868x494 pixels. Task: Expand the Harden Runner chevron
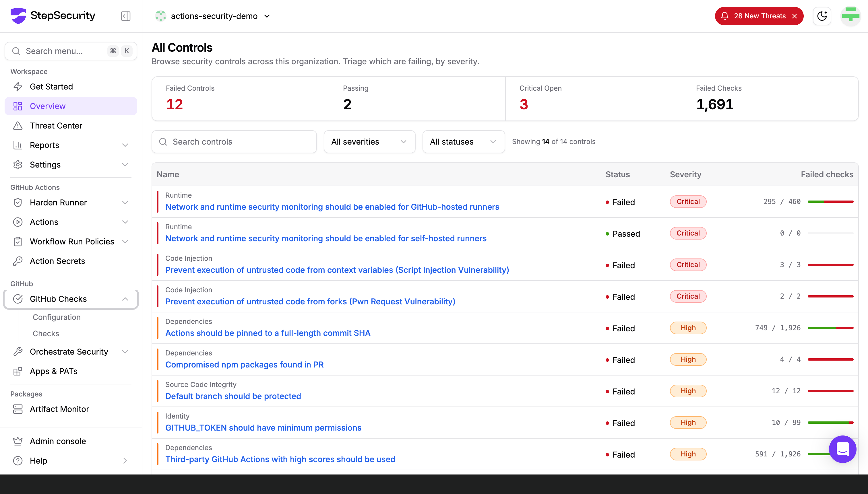[125, 203]
